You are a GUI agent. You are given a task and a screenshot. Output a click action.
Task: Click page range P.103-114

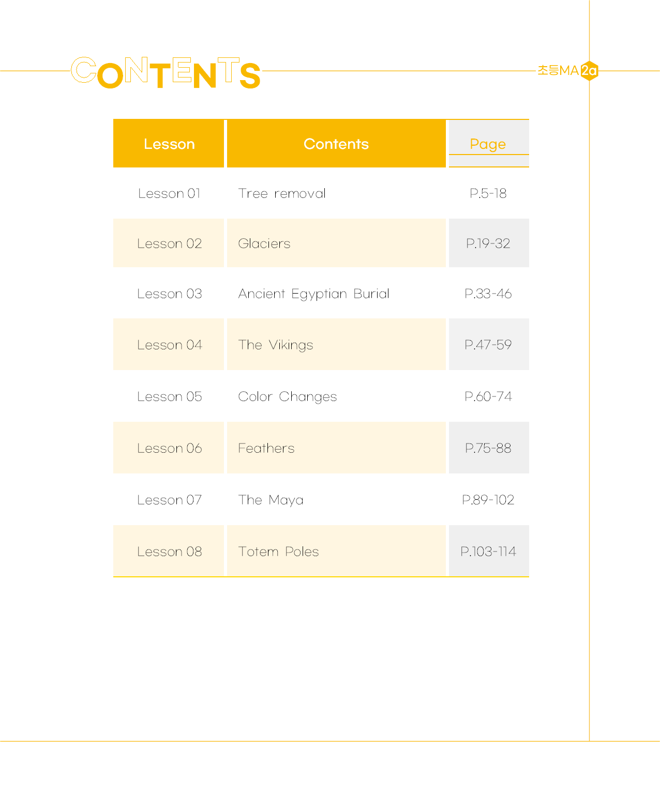(488, 551)
